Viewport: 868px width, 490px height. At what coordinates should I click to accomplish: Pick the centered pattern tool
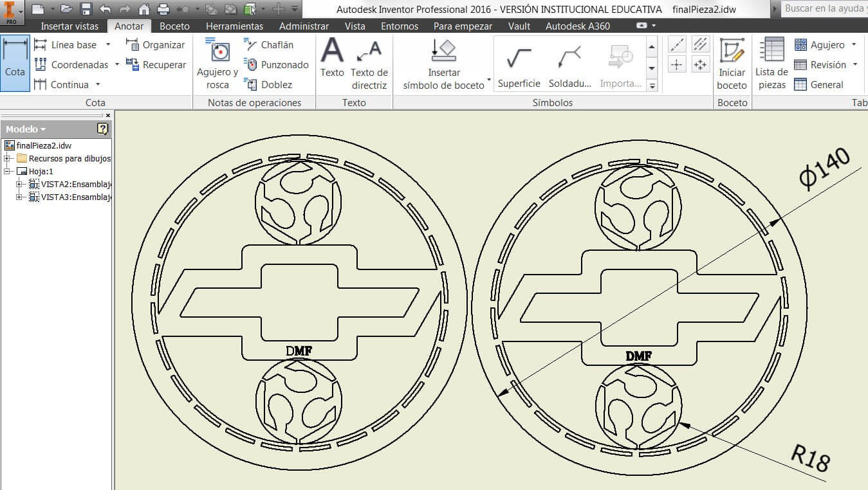tap(700, 65)
